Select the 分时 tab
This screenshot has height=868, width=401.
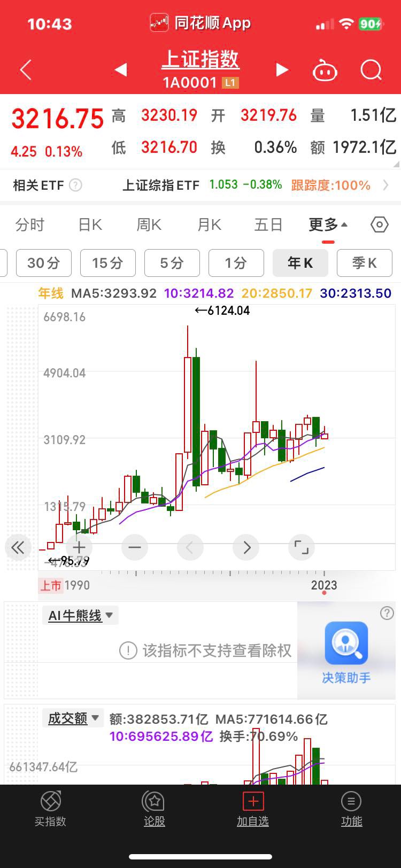pyautogui.click(x=30, y=225)
